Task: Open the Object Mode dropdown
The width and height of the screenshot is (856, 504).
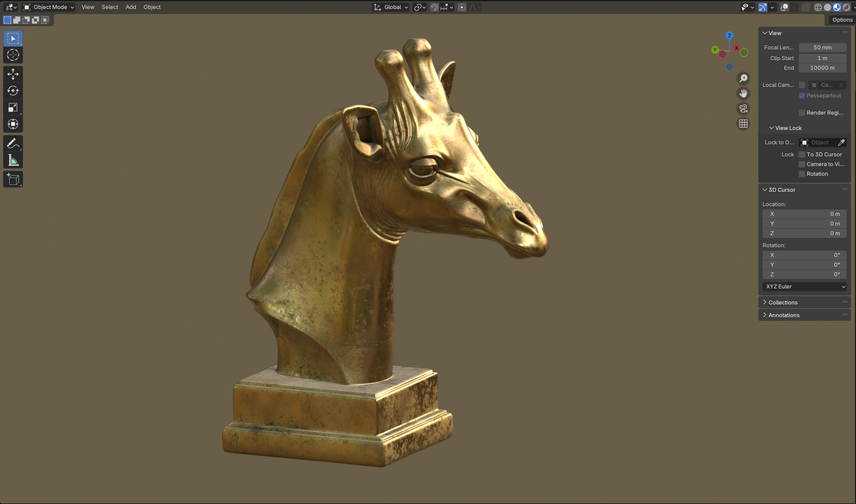Action: pos(49,7)
